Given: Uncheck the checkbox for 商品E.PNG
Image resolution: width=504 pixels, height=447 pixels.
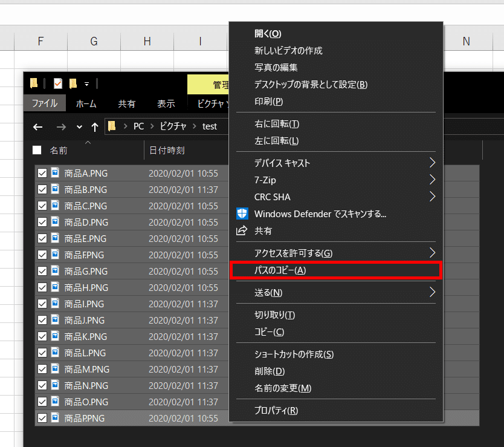Looking at the screenshot, I should (42, 238).
